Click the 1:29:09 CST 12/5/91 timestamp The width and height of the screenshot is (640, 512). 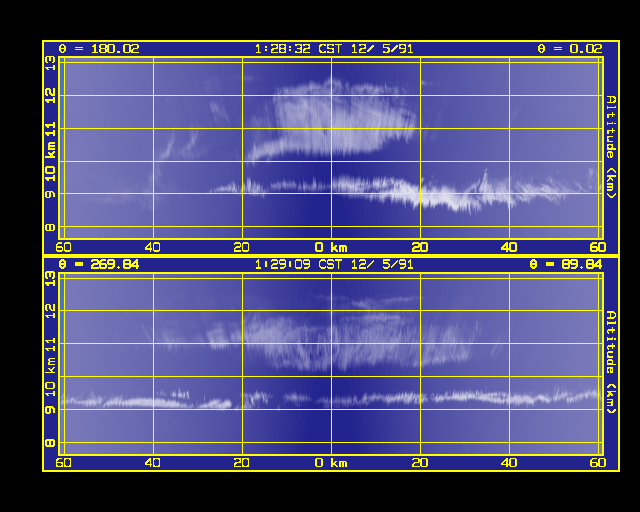pyautogui.click(x=334, y=265)
